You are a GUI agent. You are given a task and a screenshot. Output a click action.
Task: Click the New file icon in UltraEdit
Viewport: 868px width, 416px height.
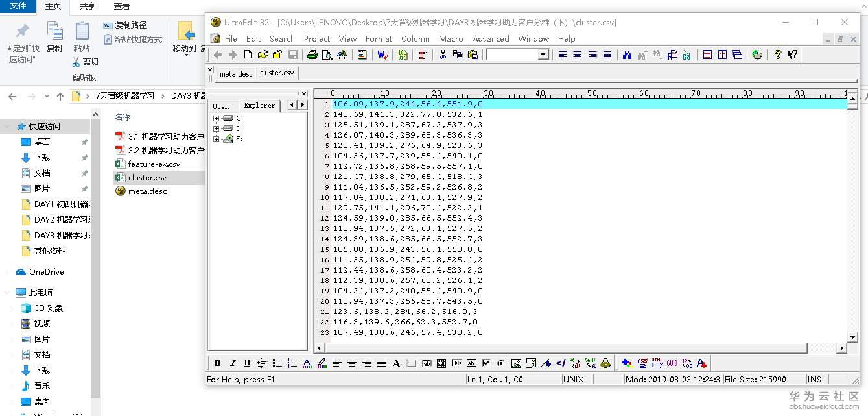(x=248, y=55)
